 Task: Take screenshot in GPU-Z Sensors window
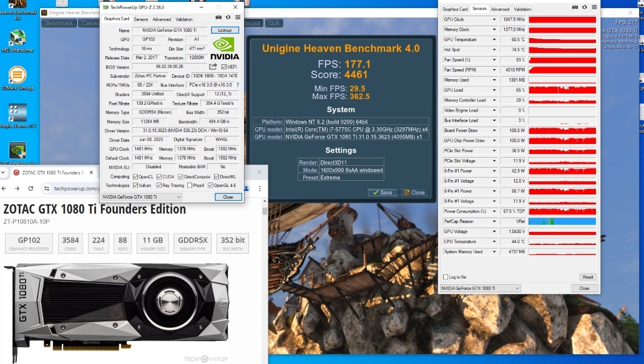(x=575, y=7)
